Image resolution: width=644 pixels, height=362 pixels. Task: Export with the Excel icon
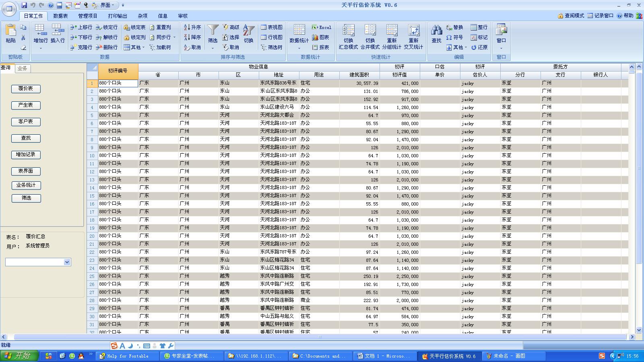pyautogui.click(x=322, y=27)
